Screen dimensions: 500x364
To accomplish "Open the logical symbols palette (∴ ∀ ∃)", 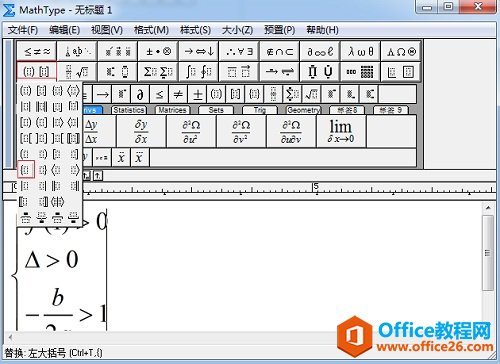I will 239,52.
